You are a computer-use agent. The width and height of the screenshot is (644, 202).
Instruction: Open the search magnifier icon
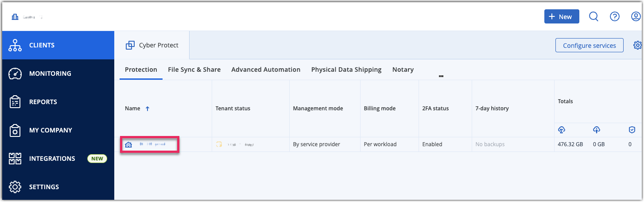click(x=594, y=16)
